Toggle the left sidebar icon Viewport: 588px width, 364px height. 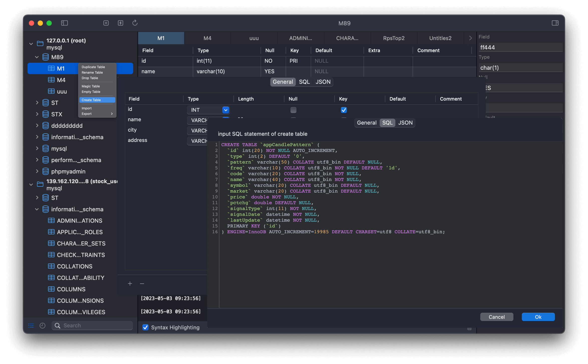64,23
